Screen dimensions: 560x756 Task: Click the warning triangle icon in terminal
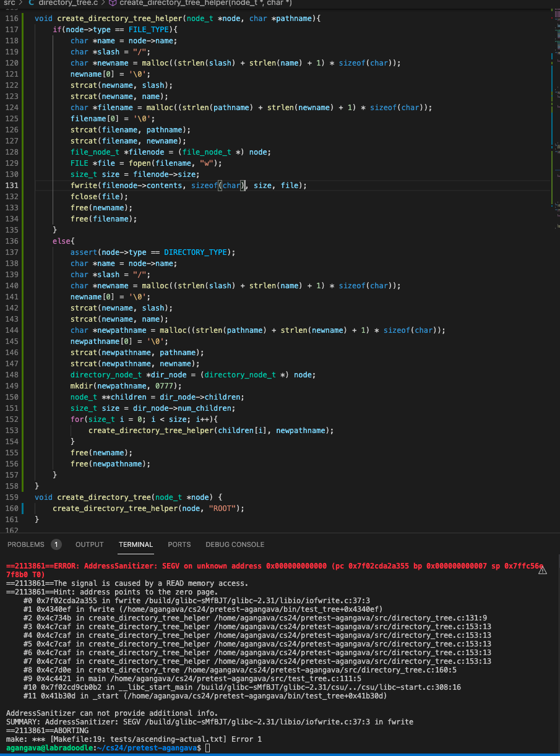(543, 571)
